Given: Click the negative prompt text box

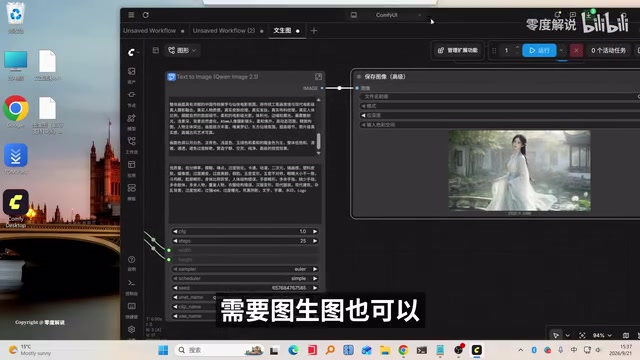Looking at the screenshot, I should (x=244, y=193).
